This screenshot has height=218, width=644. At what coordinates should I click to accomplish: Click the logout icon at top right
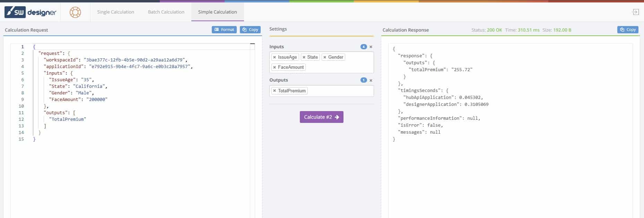click(x=635, y=12)
